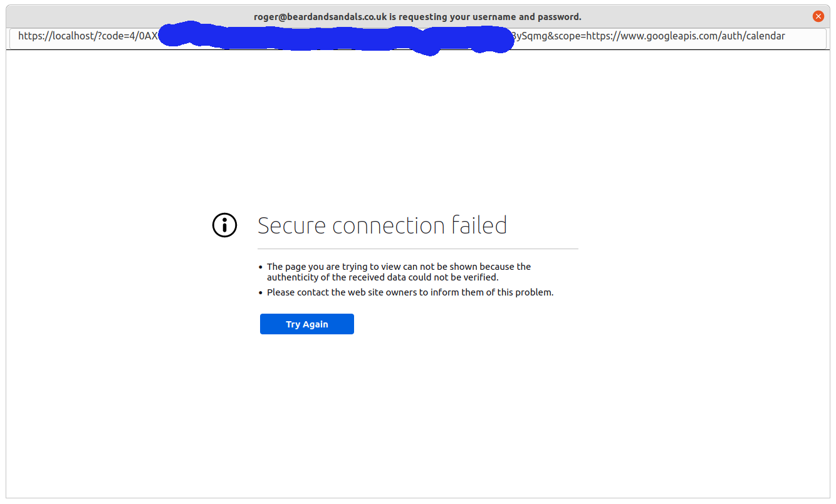Viewport: 836px width, 504px height.
Task: Click the word 'Secure' in the error heading
Action: point(292,225)
